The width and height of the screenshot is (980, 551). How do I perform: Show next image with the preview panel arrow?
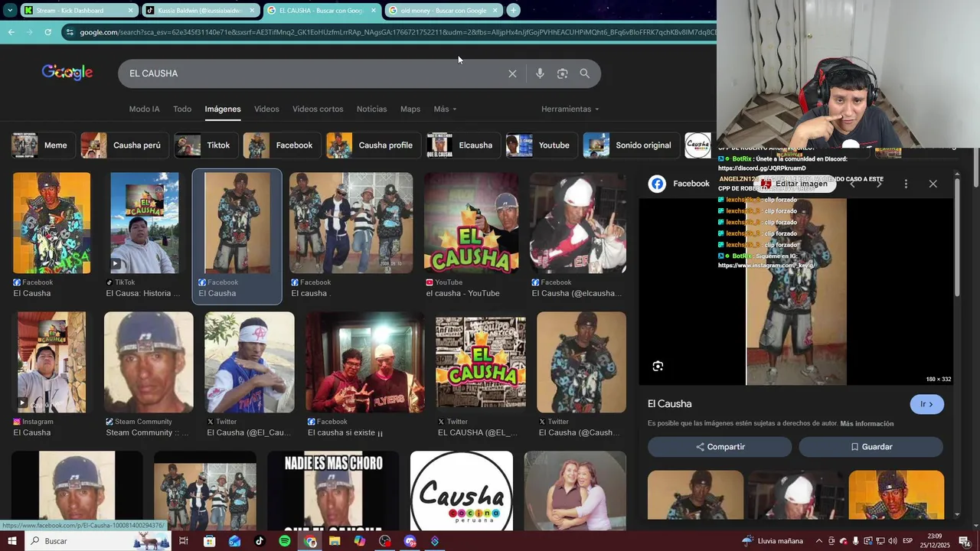tap(879, 184)
